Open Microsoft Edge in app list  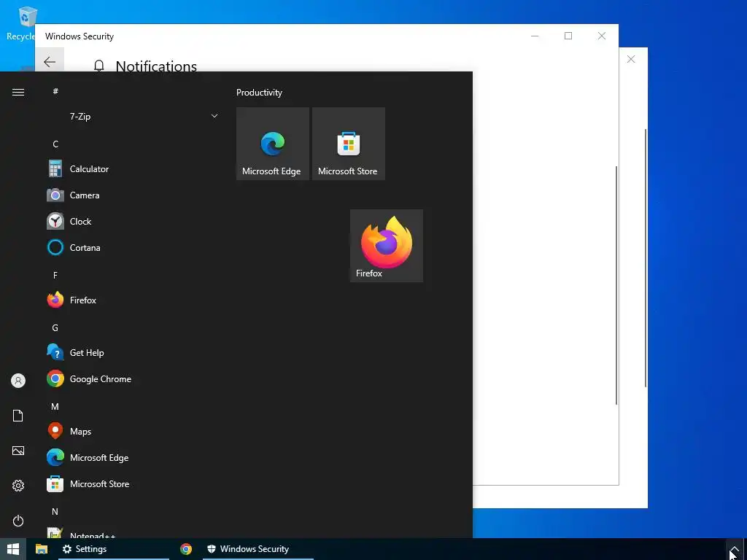coord(132,458)
